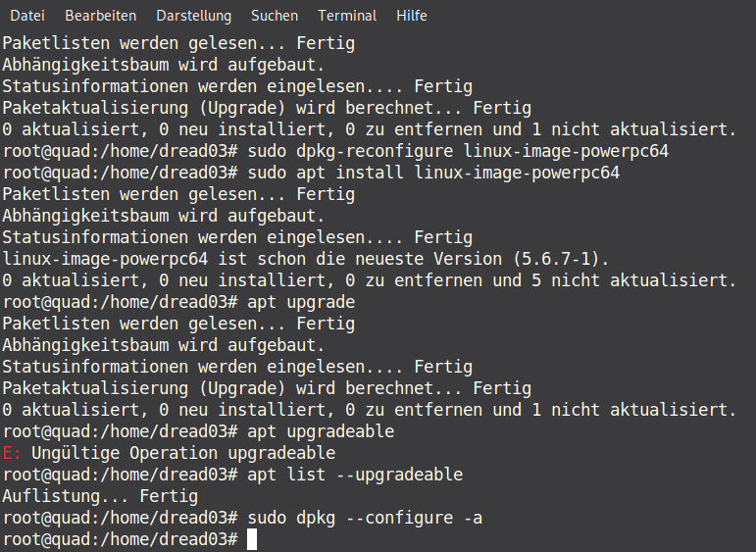
Task: Open the Hilfe menu
Action: [412, 16]
